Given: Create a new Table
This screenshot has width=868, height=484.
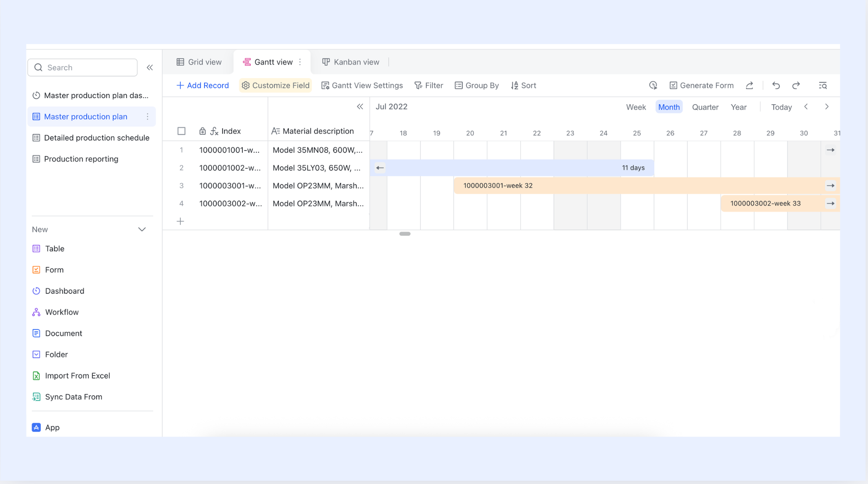Looking at the screenshot, I should [x=48, y=249].
